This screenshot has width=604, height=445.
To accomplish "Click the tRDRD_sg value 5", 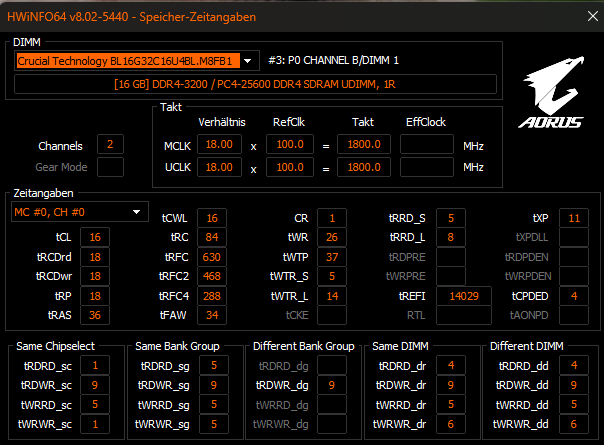I will click(214, 365).
